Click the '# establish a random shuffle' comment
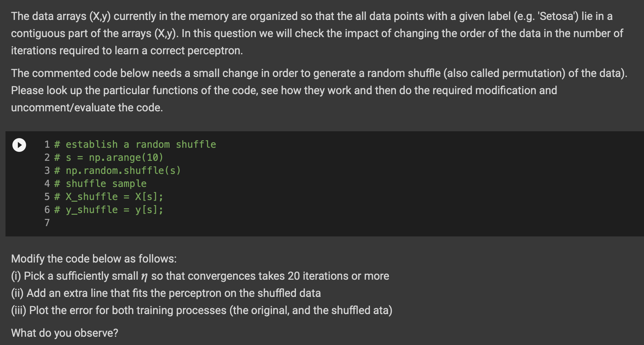 [x=135, y=144]
